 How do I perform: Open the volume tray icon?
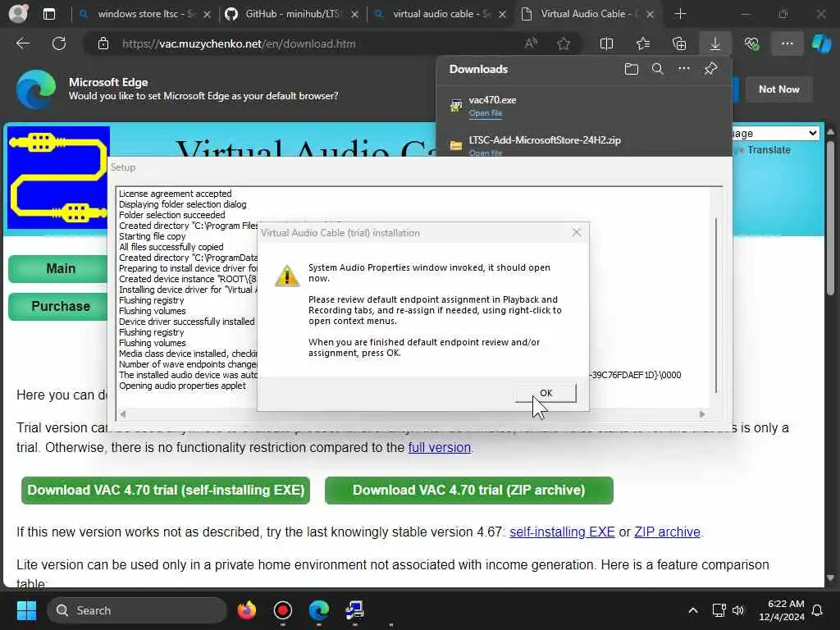[x=737, y=610]
